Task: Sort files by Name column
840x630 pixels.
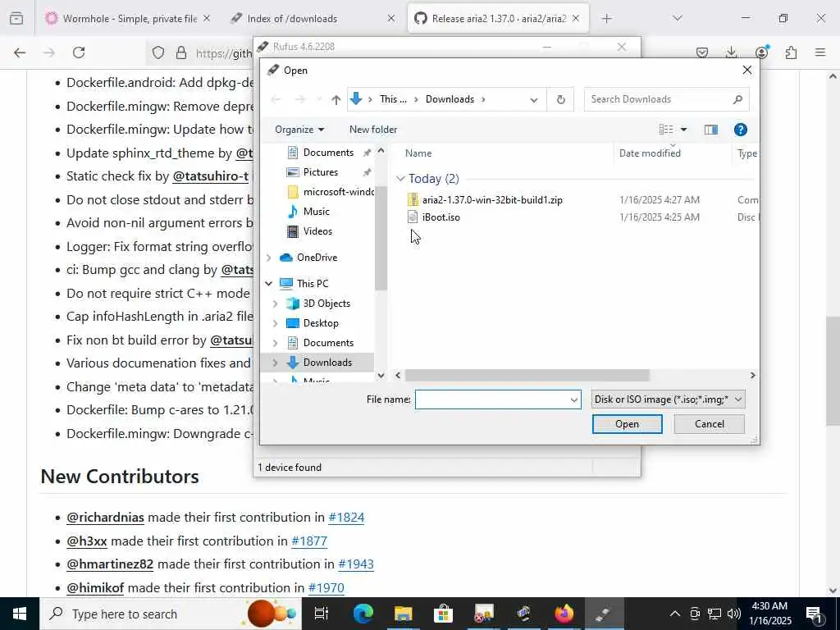Action: [418, 153]
